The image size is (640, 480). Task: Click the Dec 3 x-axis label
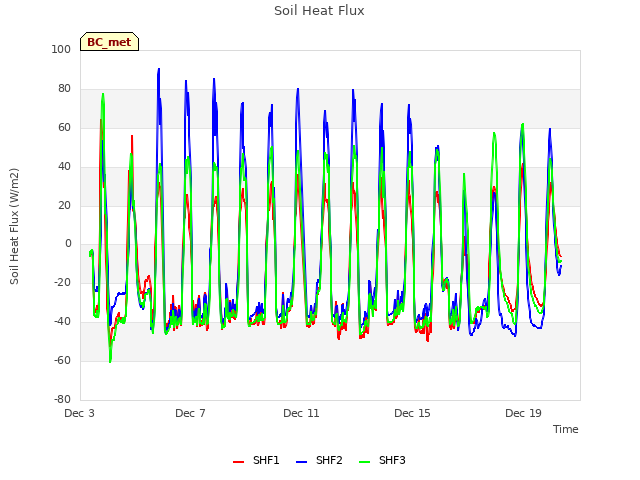click(79, 413)
